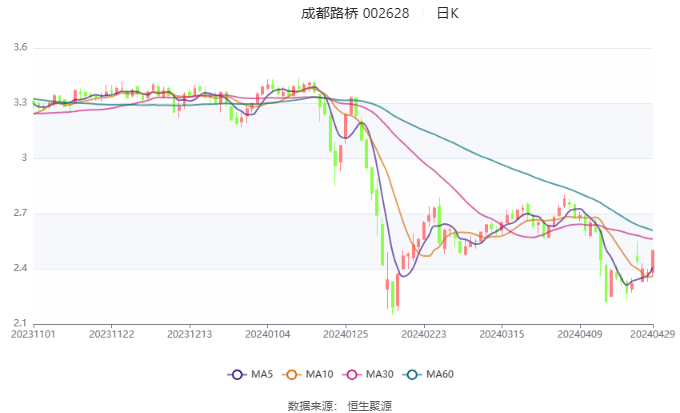The image size is (680, 413).
Task: Select the 20231101 date on x-axis
Action: point(34,334)
